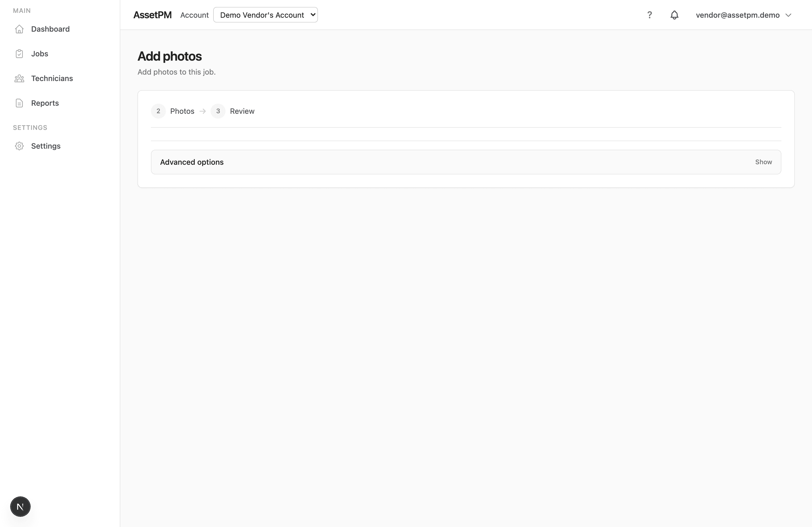Click the step 3 circle indicator
The width and height of the screenshot is (812, 527).
(218, 111)
